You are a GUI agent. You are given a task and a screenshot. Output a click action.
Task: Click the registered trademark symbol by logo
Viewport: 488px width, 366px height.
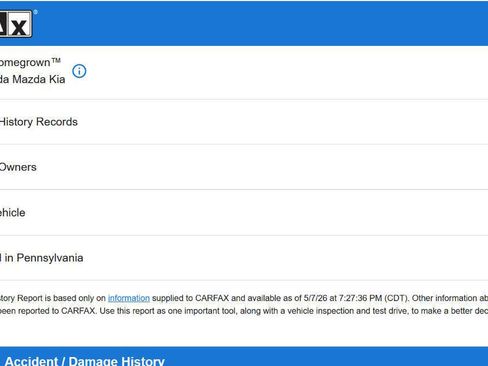coord(35,12)
